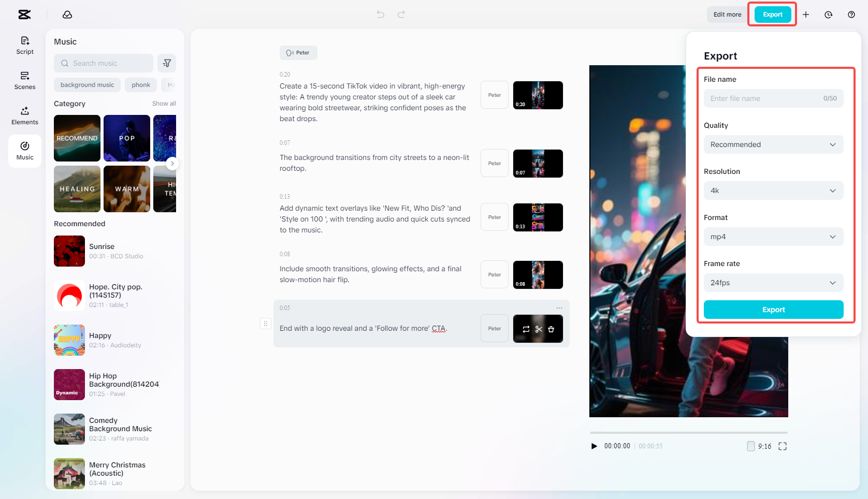
Task: Open the Elements panel
Action: 24,115
